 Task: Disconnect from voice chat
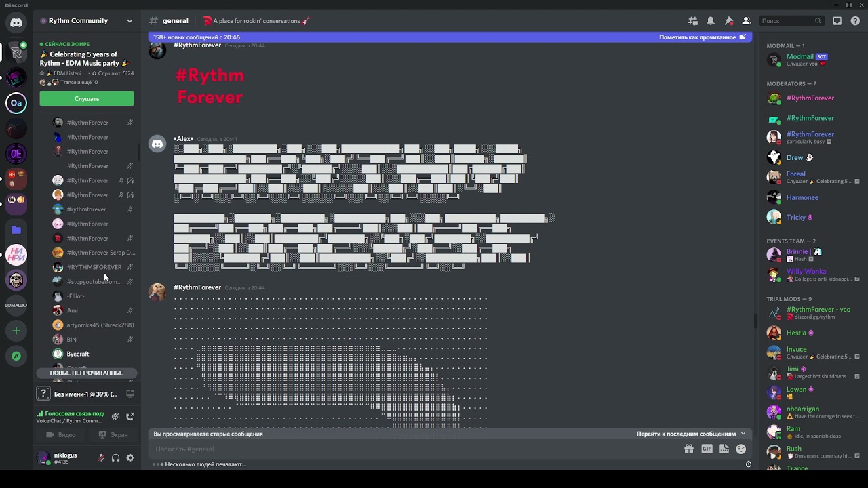130,416
